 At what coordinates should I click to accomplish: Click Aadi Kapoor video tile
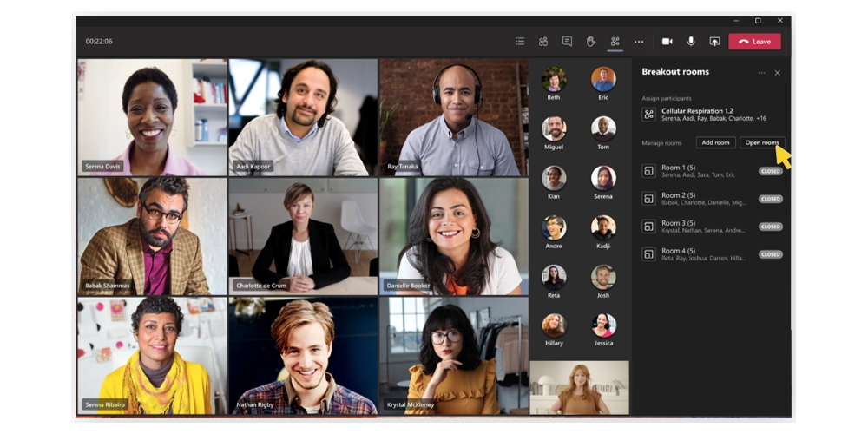coord(303,117)
